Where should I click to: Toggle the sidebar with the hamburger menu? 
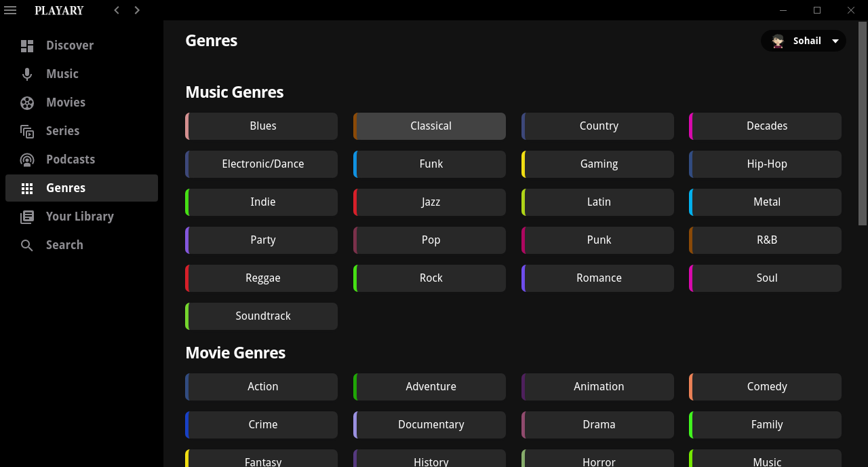[10, 10]
